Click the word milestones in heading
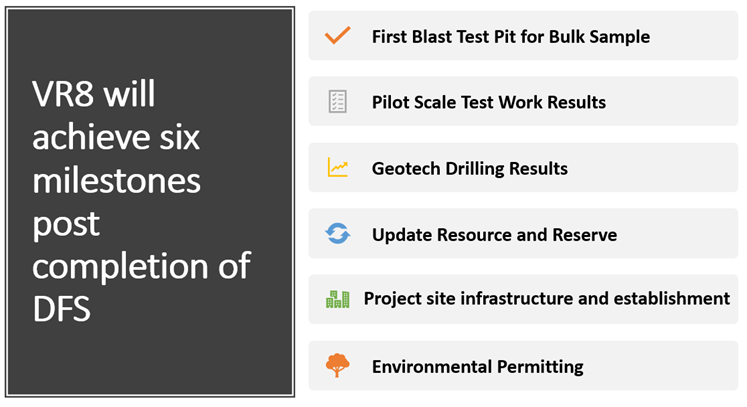This screenshot has width=747, height=407. point(116,181)
